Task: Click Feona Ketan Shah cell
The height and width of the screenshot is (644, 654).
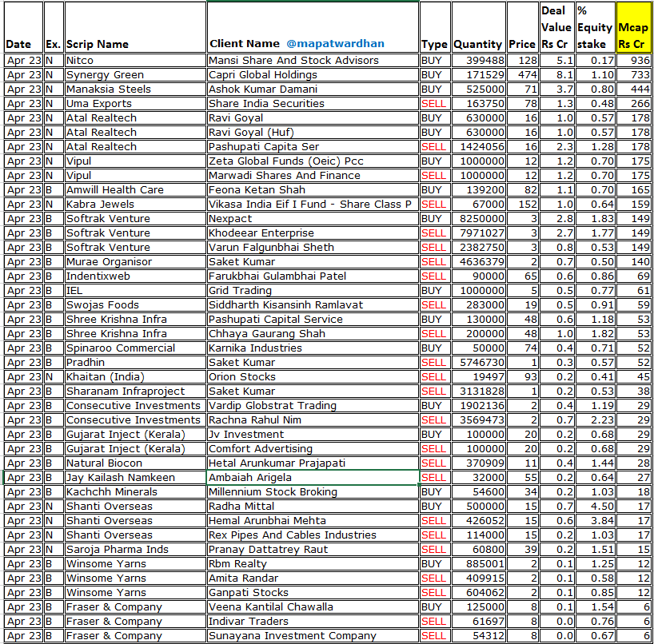Action: click(313, 190)
